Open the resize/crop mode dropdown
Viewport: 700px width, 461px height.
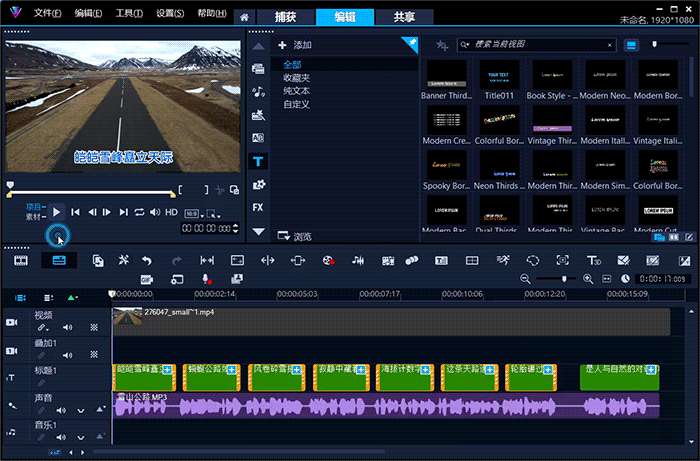pyautogui.click(x=213, y=214)
